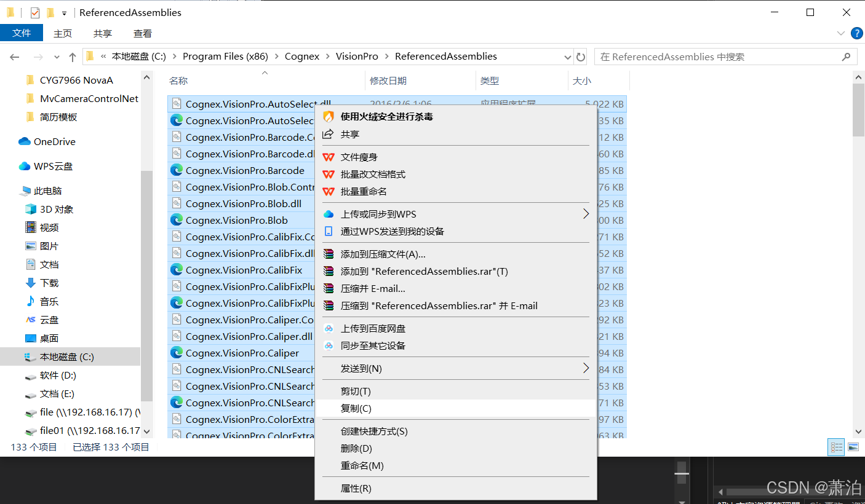Click the dll icon of Cognex.VisionPro.Blob.dll
This screenshot has width=865, height=504.
[x=177, y=203]
